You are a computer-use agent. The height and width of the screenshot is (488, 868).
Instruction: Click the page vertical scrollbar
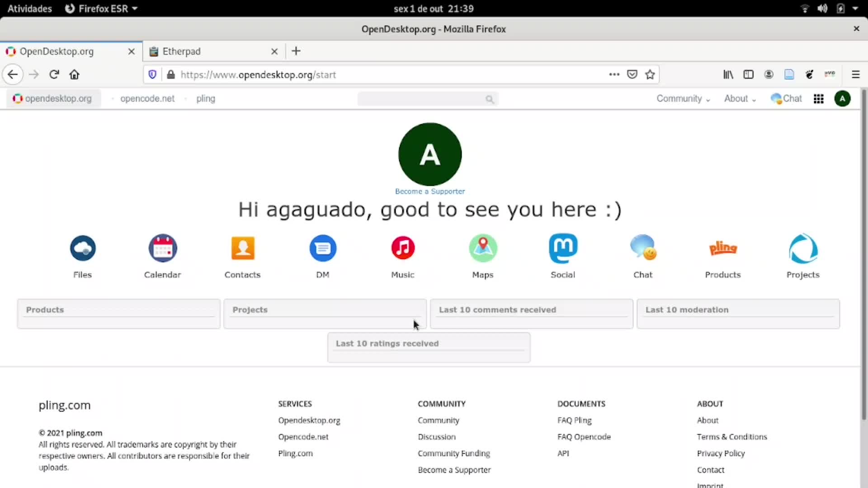click(x=864, y=255)
